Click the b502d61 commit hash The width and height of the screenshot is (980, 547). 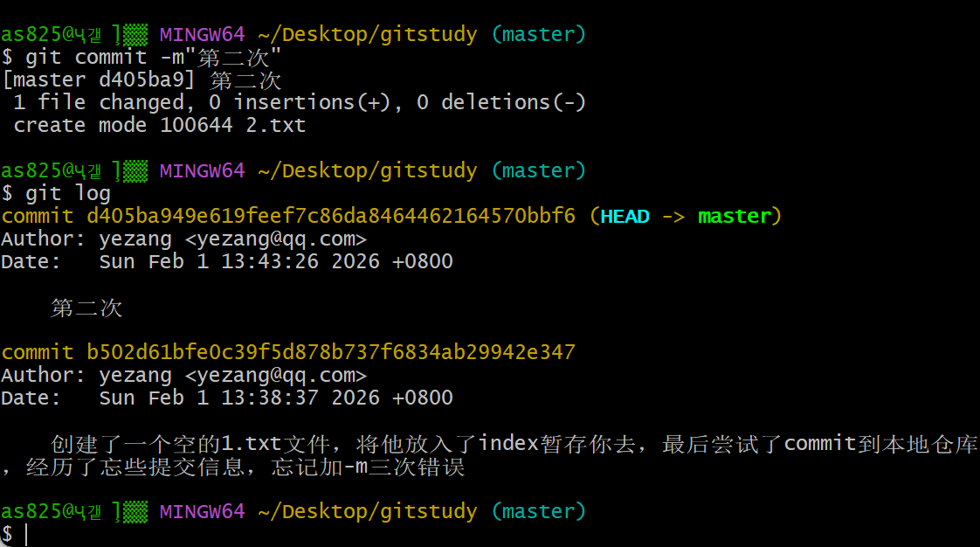point(331,352)
